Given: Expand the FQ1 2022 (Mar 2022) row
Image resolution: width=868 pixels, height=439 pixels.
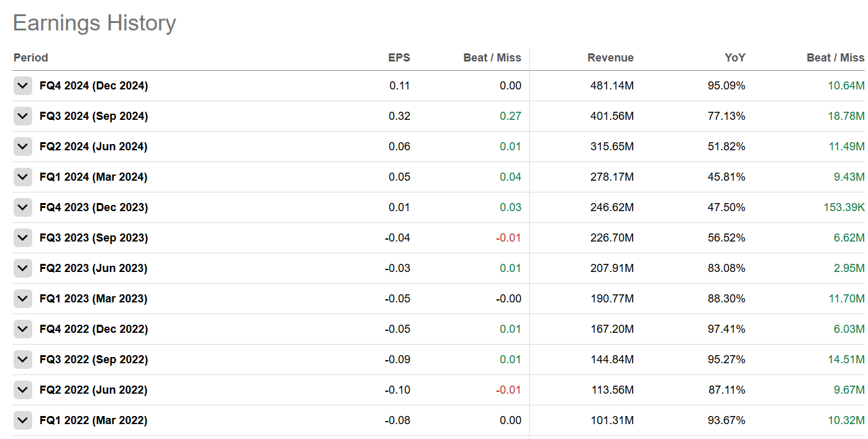Looking at the screenshot, I should point(23,420).
